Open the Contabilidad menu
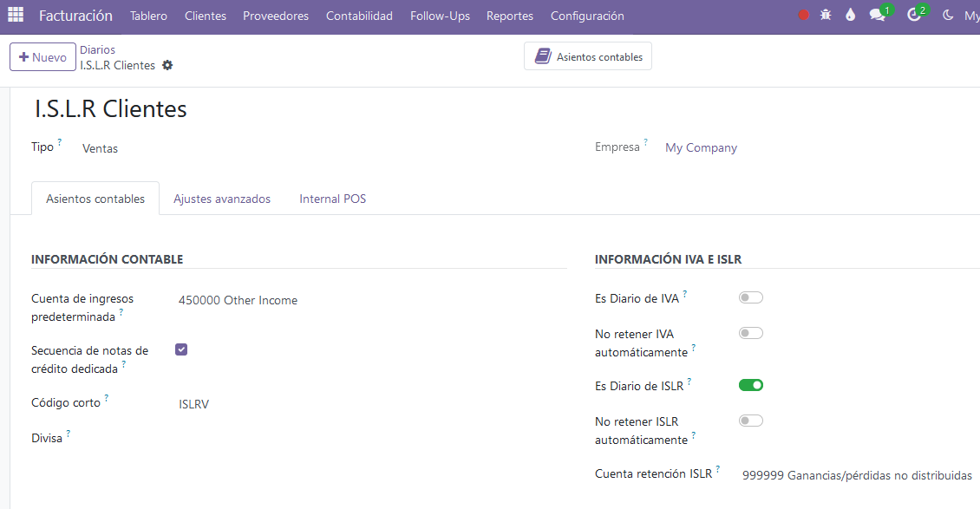 [359, 16]
